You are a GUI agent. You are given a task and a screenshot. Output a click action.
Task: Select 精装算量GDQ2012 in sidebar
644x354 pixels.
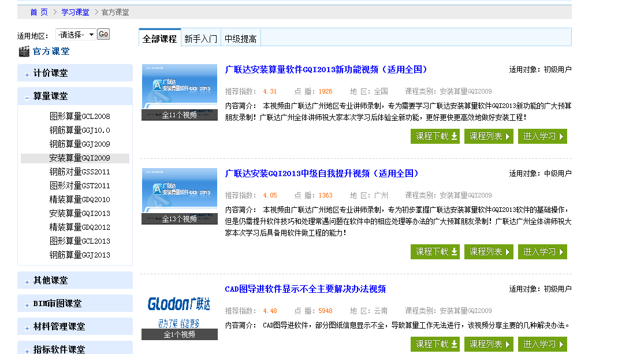80,227
